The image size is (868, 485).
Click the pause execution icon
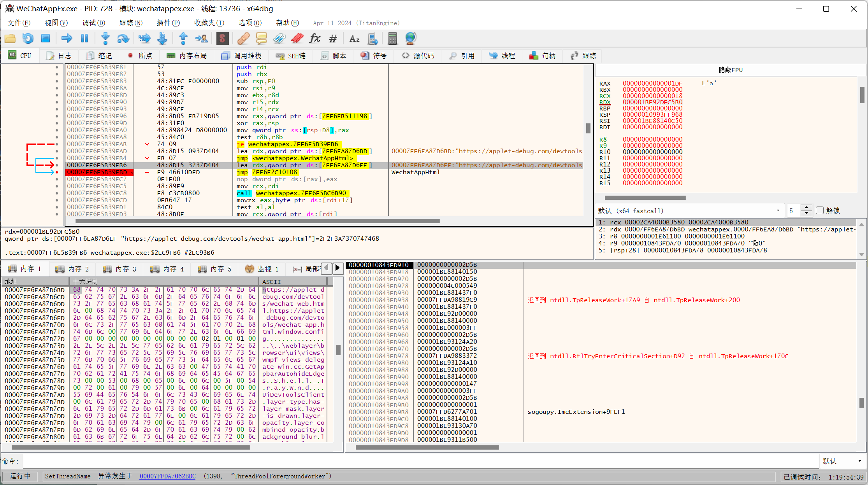click(84, 39)
